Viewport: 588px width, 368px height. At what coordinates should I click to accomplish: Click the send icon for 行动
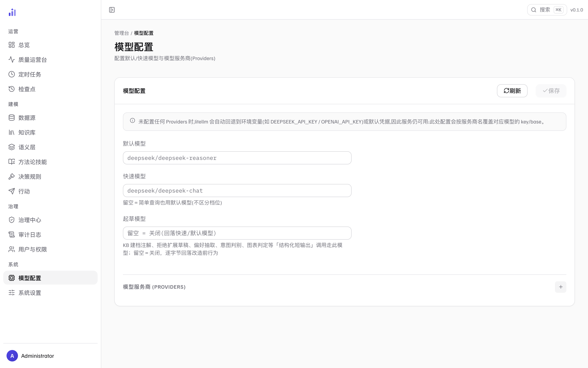coord(12,191)
